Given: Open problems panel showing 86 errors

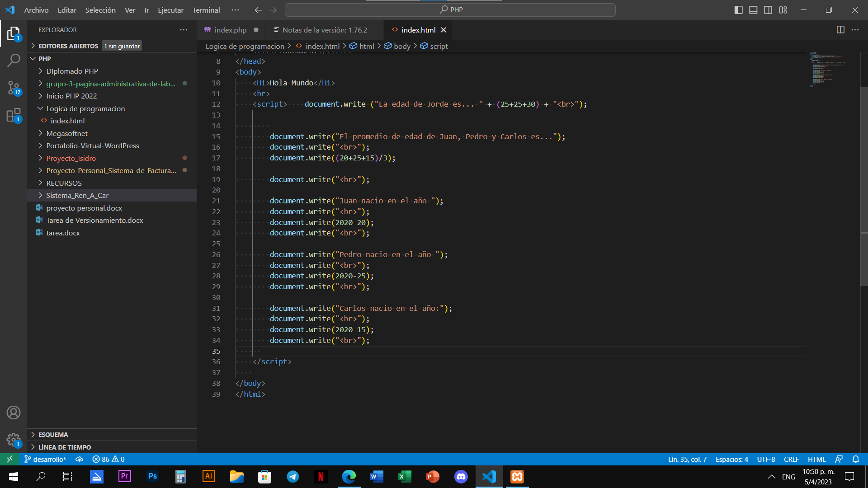Looking at the screenshot, I should tap(108, 459).
